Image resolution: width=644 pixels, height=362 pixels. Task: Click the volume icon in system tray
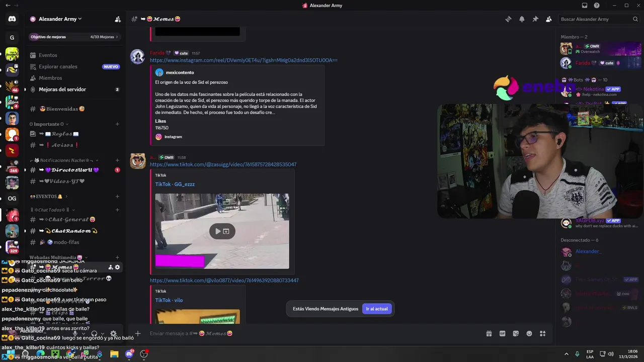[611, 354]
